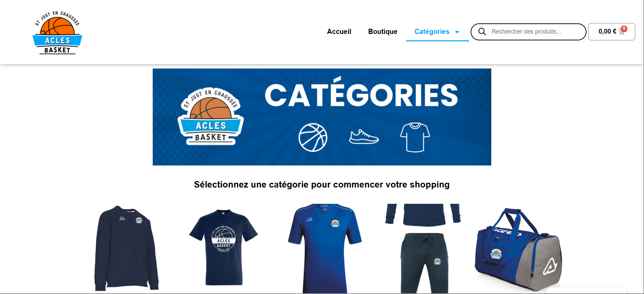Screen dimensions: 644x294
Task: Open the navy sweatshirt category thumbnail
Action: pos(126,248)
